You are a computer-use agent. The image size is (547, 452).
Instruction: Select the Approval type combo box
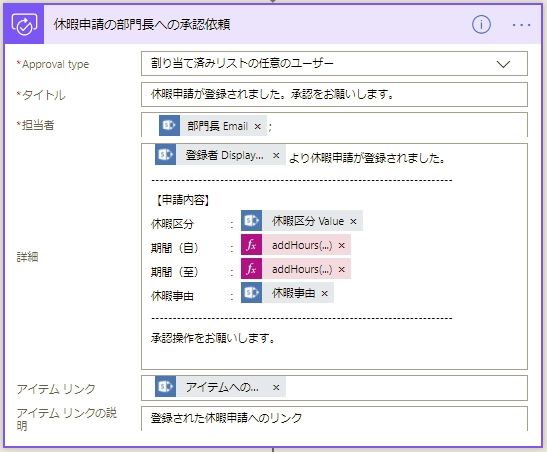coord(334,63)
